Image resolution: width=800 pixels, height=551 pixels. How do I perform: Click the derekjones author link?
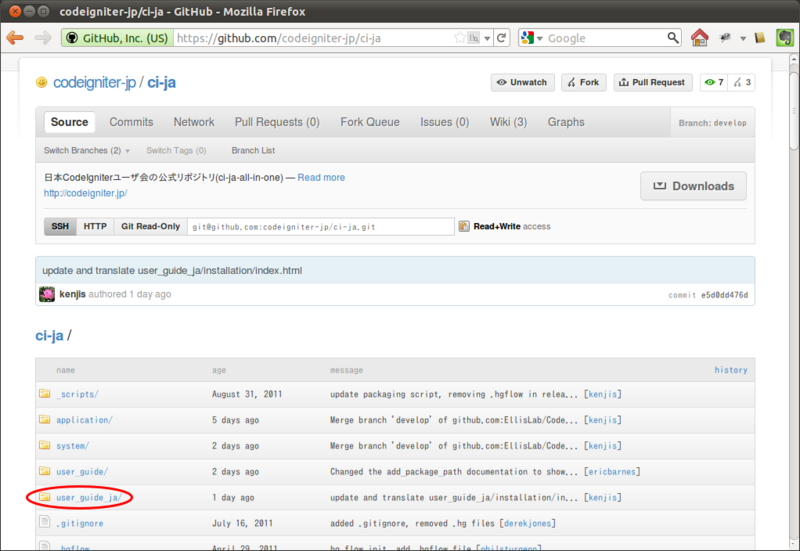pyautogui.click(x=528, y=523)
